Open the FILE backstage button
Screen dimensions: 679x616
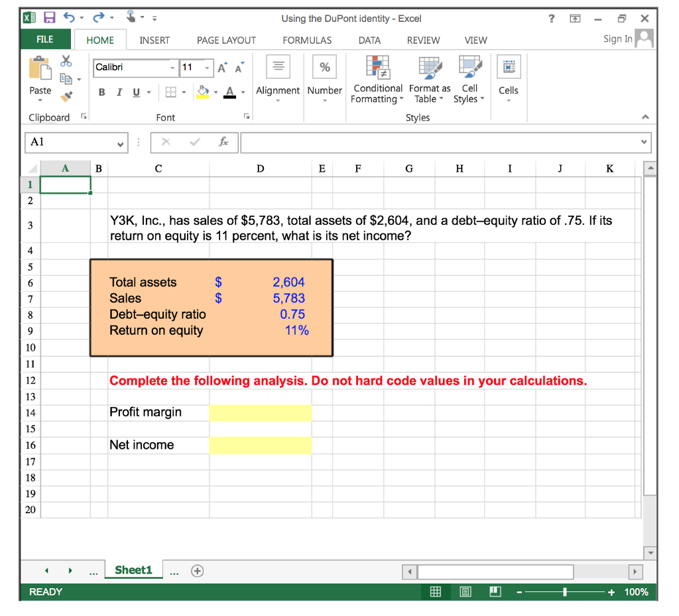pos(45,40)
